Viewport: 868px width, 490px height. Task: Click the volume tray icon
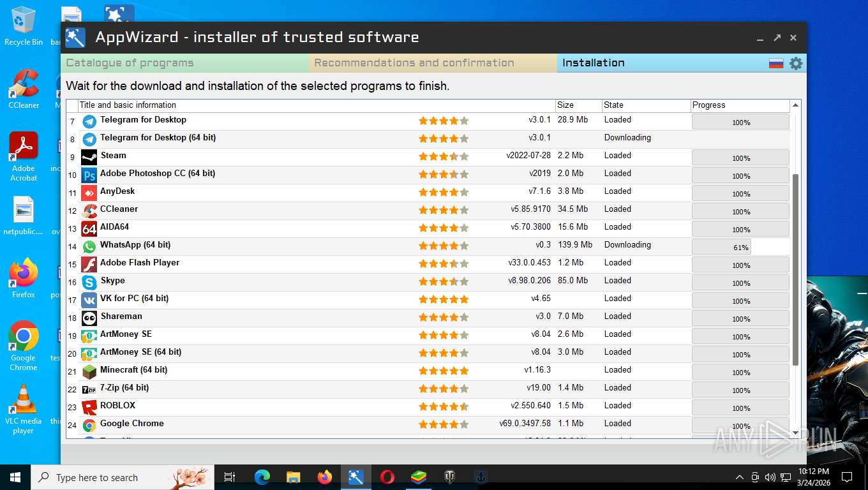(770, 477)
